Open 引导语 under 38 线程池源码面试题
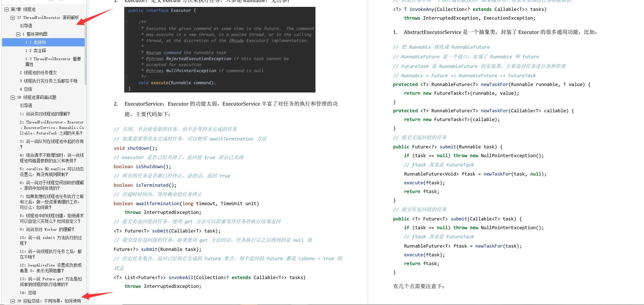Image resolution: width=644 pixels, height=305 pixels. [26, 106]
